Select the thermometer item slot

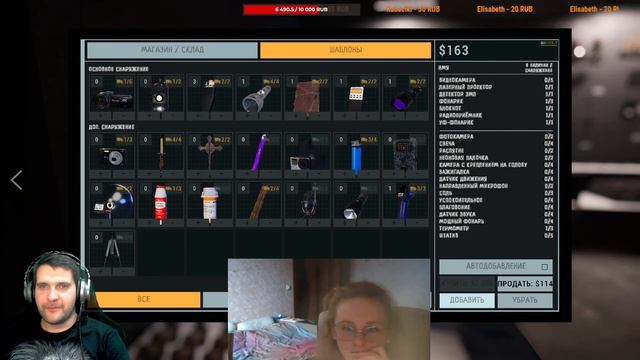tap(405, 204)
